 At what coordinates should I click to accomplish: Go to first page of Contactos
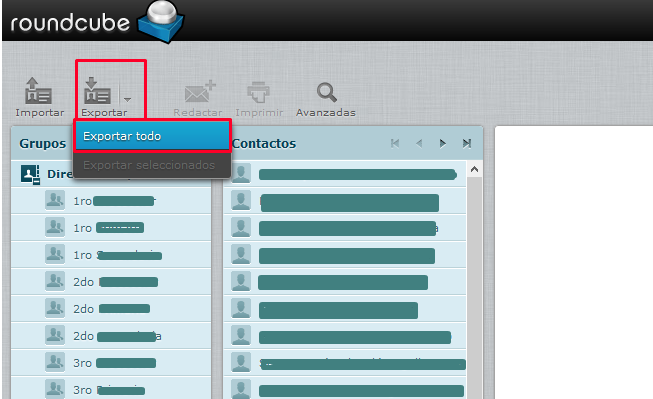coord(395,144)
